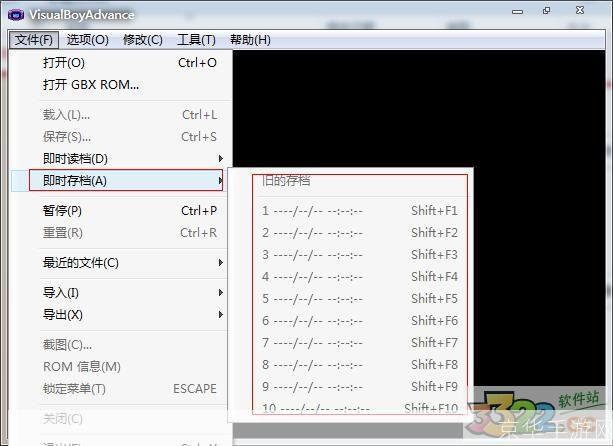Save to slot 5 Shift+F5
This screenshot has height=446, width=613.
point(351,299)
